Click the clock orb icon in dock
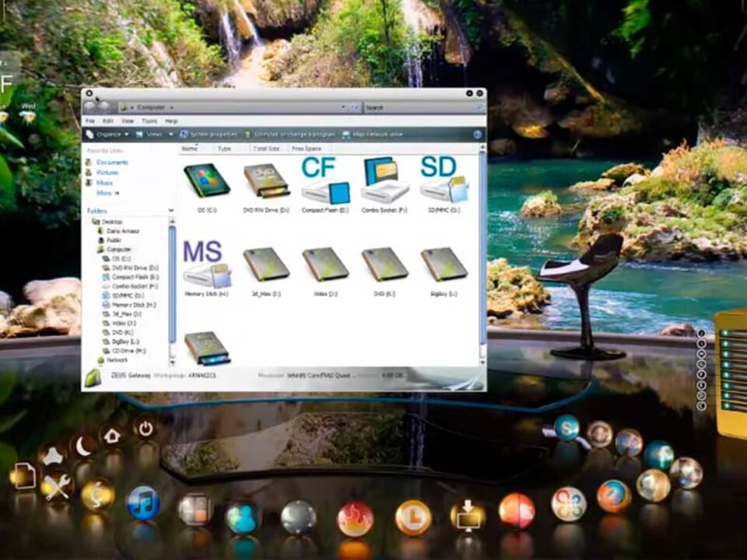The height and width of the screenshot is (560, 747). [x=413, y=517]
